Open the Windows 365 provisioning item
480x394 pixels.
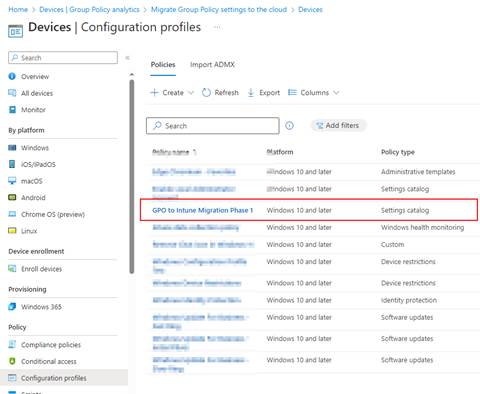(x=35, y=307)
